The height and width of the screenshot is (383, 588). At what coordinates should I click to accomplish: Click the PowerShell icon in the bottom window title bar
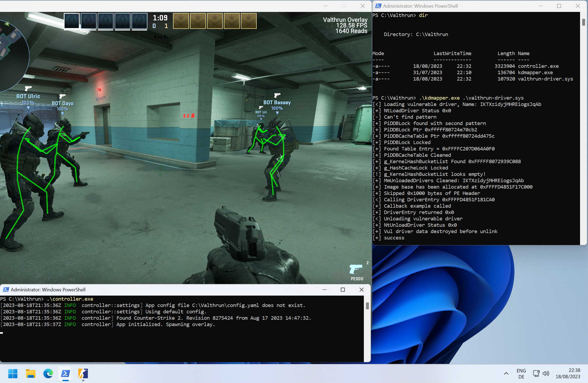click(6, 290)
